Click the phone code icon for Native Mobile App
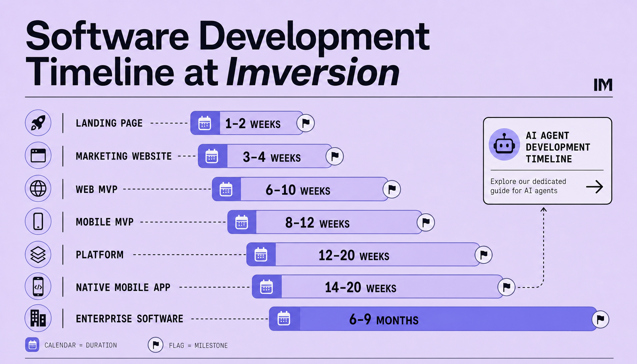Viewport: 637px width, 364px height. click(x=38, y=287)
